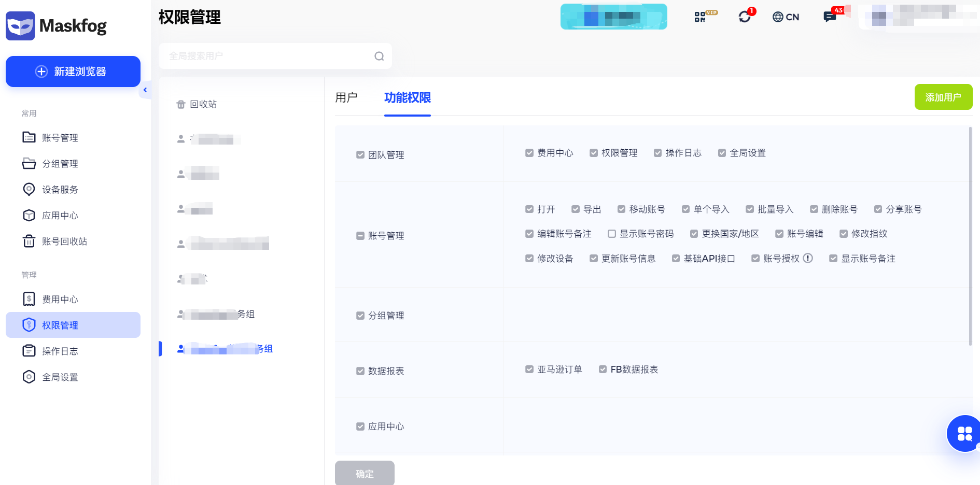Go to 设备服务 in the sidebar
980x485 pixels.
tap(60, 190)
